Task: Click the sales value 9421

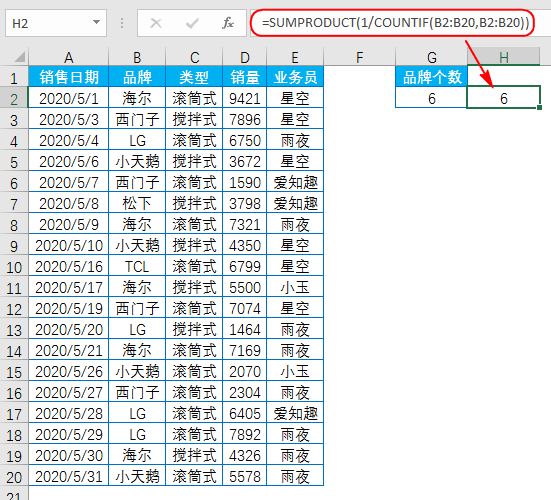Action: pos(245,98)
